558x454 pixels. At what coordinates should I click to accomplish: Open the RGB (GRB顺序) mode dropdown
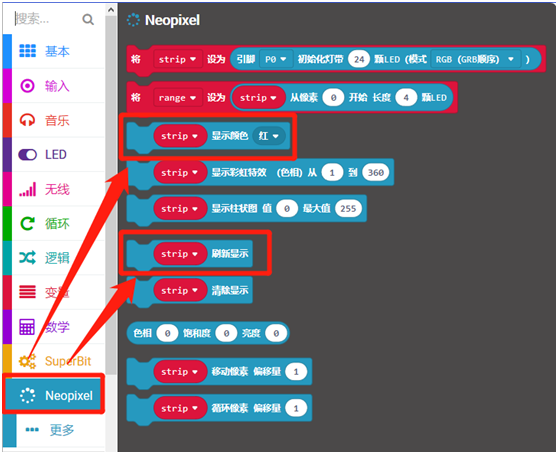point(475,59)
